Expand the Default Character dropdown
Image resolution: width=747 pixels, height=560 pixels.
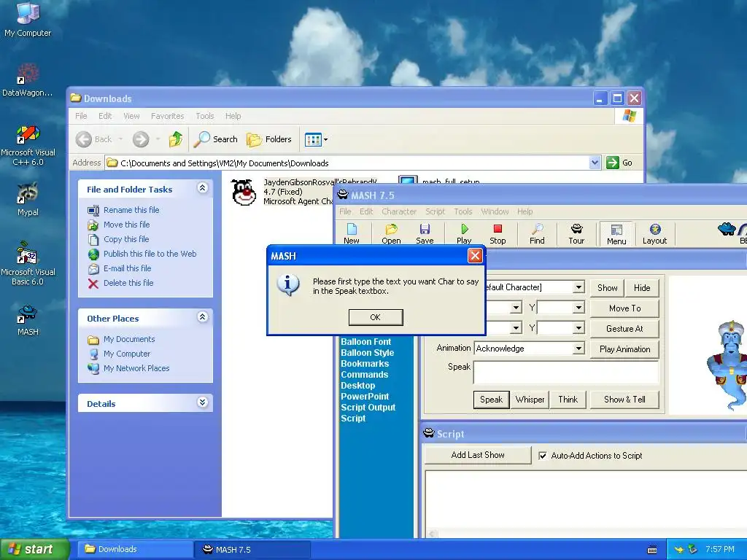[578, 287]
